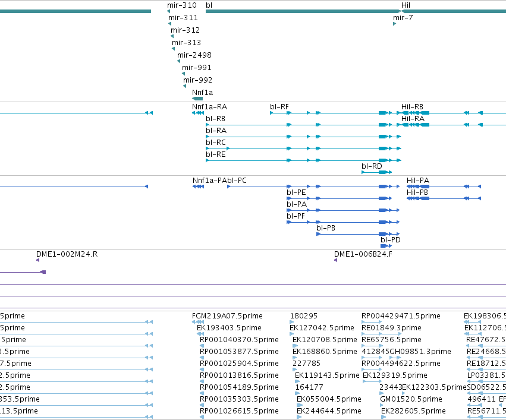Viewport: 506px width, 420px height.
Task: Select EST RP001026615.5prime
Action: (x=202, y=417)
